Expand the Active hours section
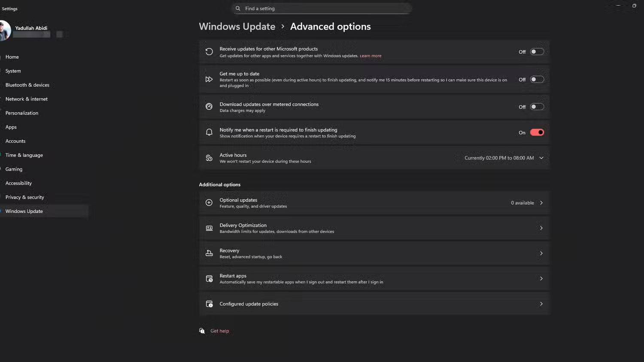 pyautogui.click(x=541, y=157)
